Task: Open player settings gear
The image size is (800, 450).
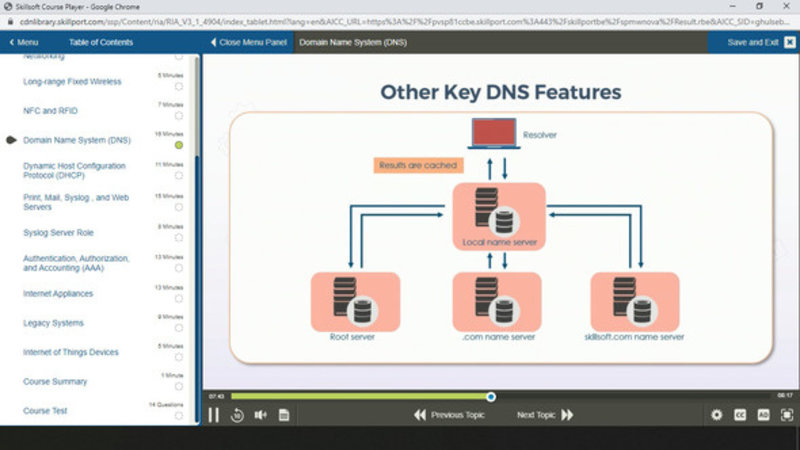Action: coord(716,415)
